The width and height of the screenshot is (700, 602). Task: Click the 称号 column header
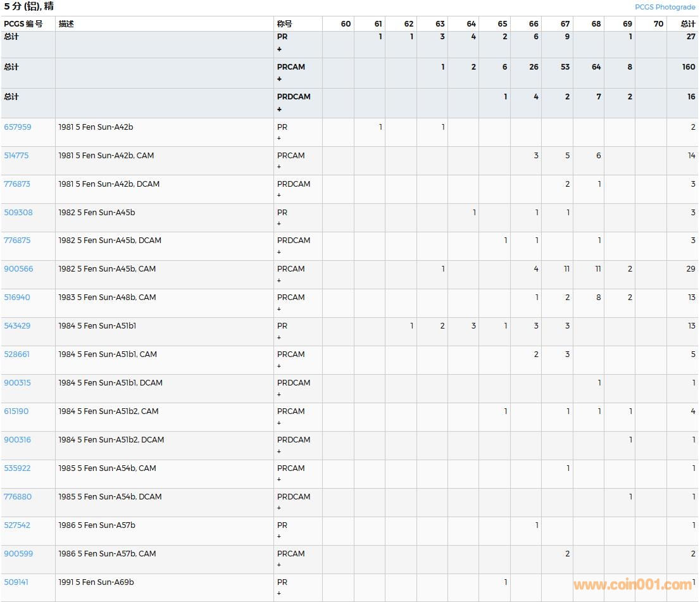coord(285,24)
